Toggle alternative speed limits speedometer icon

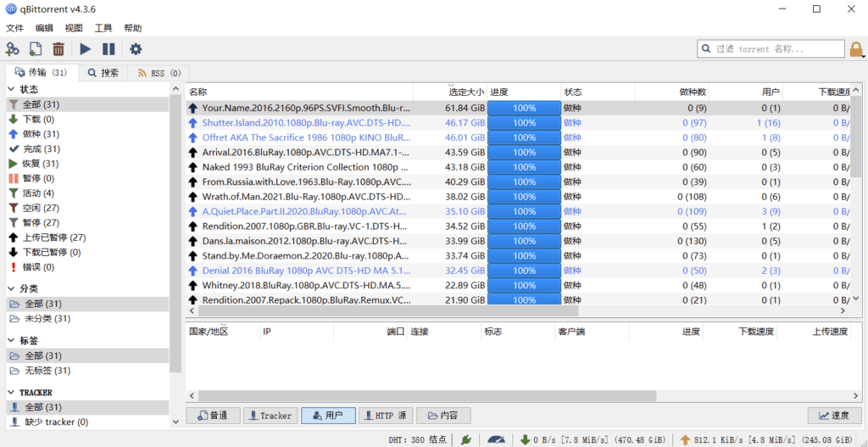(496, 439)
